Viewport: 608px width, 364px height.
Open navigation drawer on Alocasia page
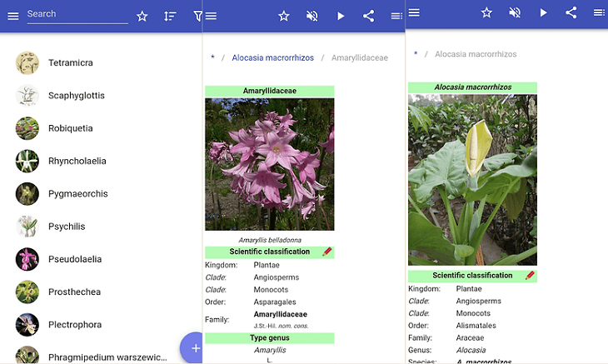(x=414, y=12)
